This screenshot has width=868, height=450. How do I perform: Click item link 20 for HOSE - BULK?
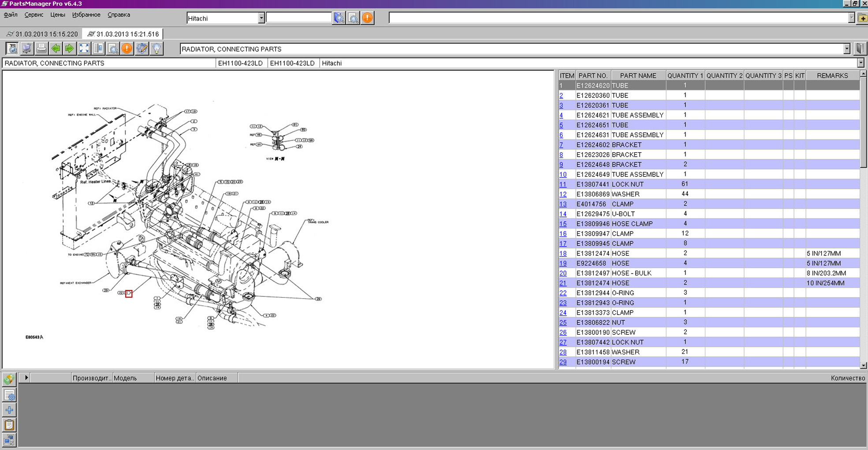point(563,273)
